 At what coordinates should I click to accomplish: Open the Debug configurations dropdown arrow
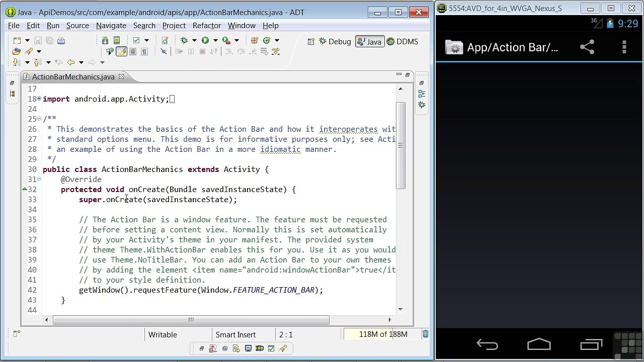[194, 41]
